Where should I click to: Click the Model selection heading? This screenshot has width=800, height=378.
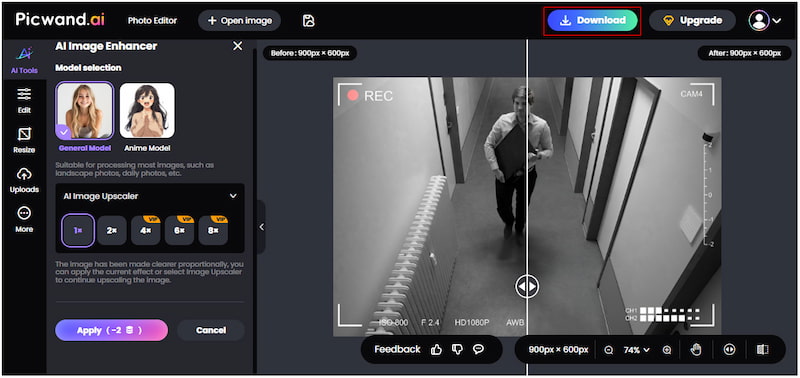tap(88, 68)
